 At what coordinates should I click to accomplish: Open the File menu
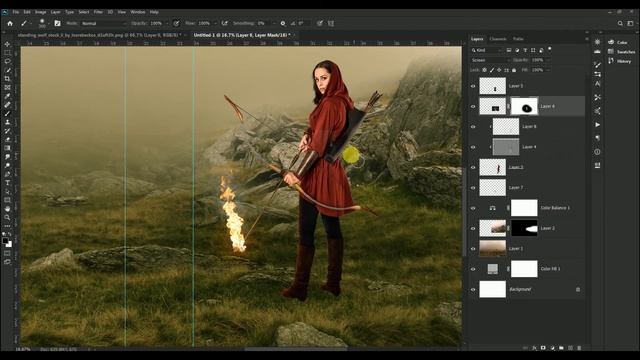[16, 12]
